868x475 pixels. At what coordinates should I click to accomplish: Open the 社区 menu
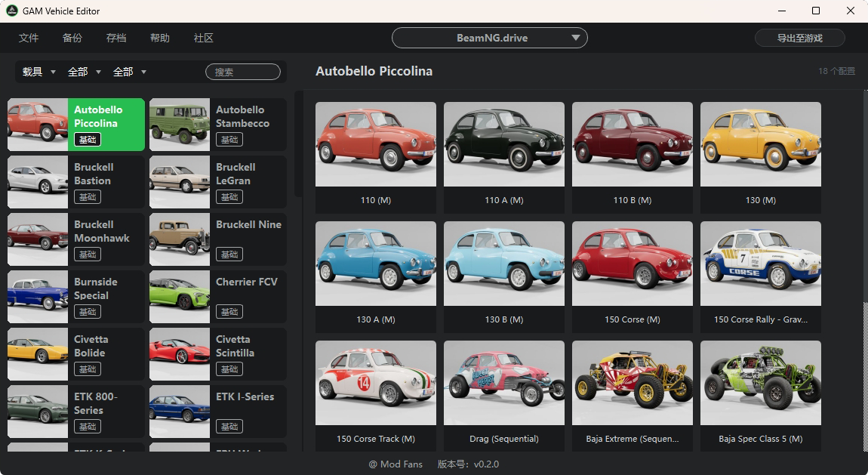click(x=204, y=38)
